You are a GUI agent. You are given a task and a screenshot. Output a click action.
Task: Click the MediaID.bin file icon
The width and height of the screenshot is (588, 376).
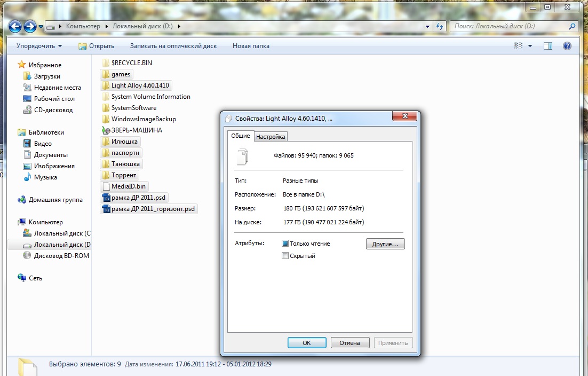coord(106,186)
